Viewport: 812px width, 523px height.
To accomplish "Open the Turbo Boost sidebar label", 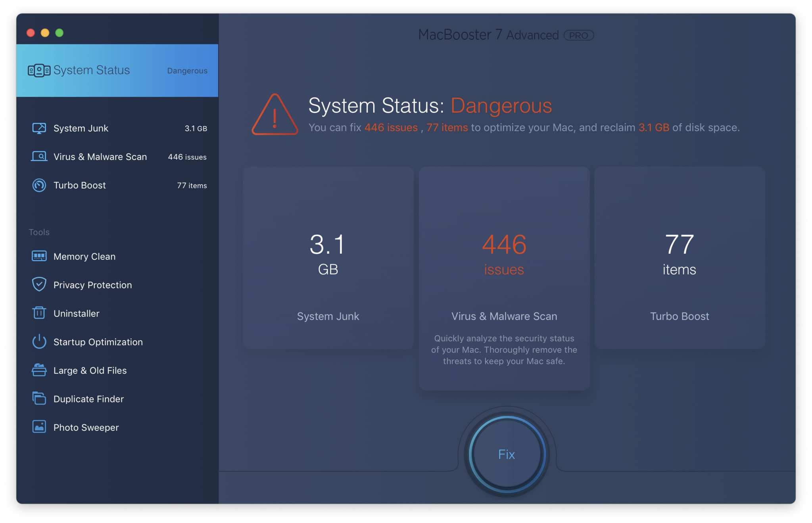I will tap(79, 186).
